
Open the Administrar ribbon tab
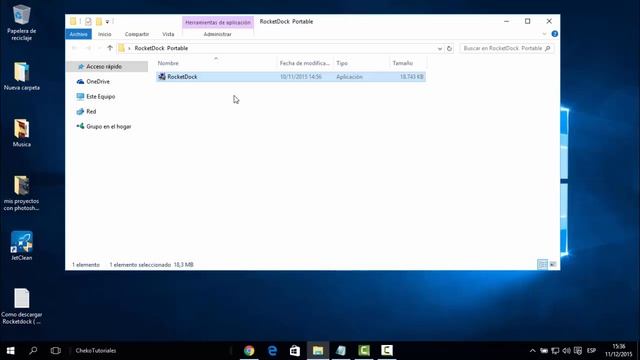point(218,34)
